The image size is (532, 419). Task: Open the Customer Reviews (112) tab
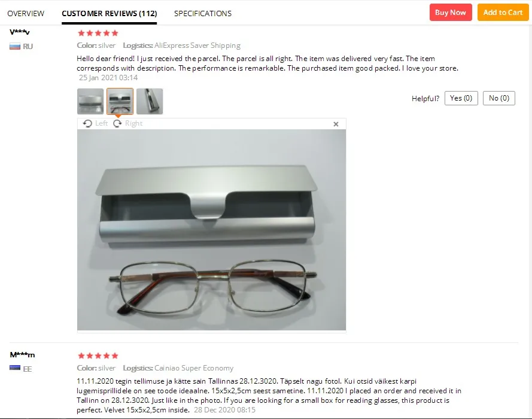(x=110, y=14)
